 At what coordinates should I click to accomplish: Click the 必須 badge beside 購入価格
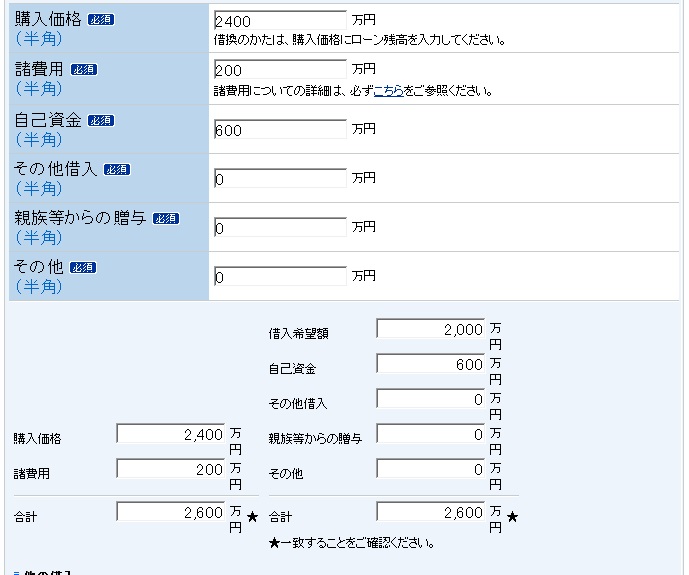tap(101, 20)
